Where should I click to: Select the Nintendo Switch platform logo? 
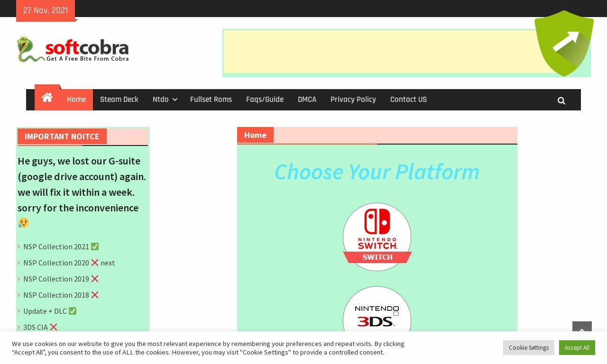point(377,237)
